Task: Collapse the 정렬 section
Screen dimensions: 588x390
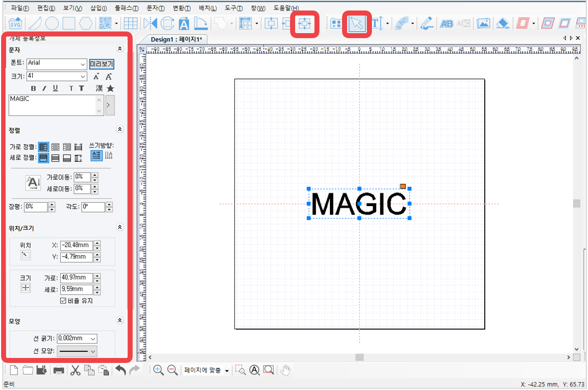Action: (119, 129)
